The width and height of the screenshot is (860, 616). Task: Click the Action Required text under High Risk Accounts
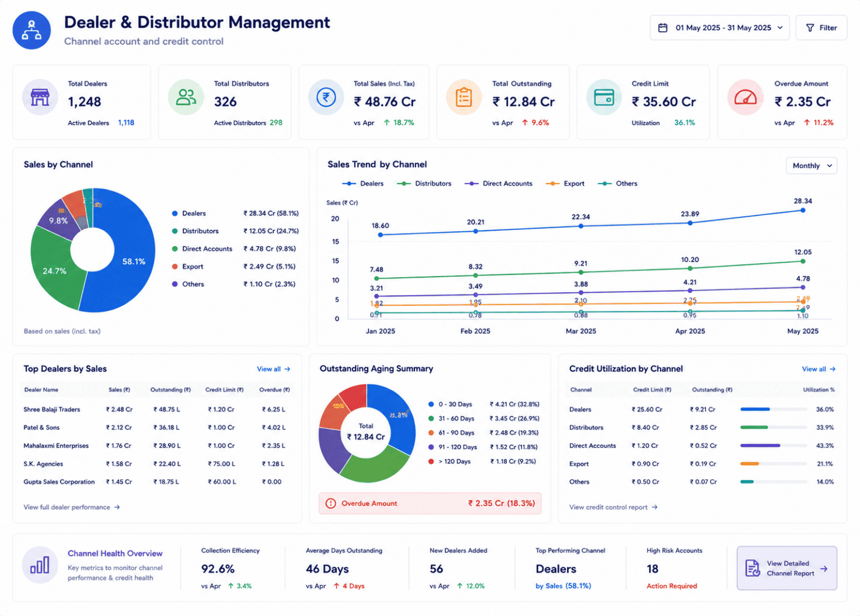672,586
